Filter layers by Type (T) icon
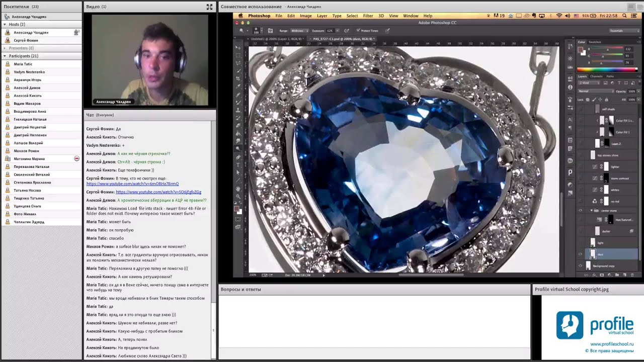Screen dimensions: 644x362 click(619, 83)
